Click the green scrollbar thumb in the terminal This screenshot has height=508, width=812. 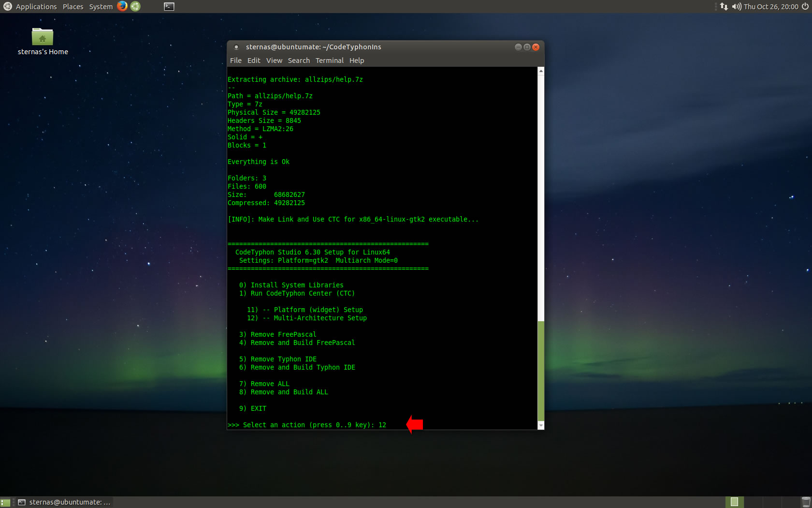541,371
